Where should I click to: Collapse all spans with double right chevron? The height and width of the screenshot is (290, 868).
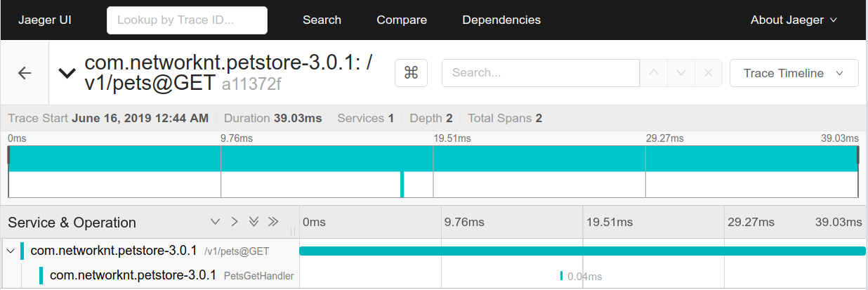point(273,222)
